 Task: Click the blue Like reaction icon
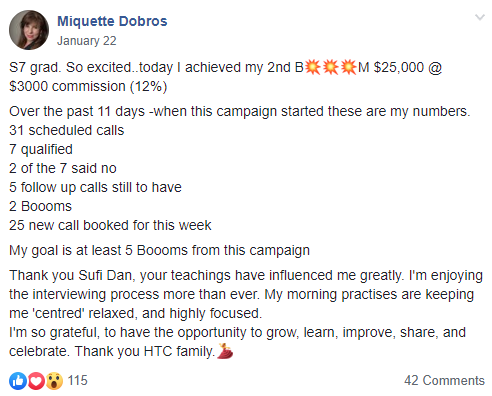(x=18, y=381)
